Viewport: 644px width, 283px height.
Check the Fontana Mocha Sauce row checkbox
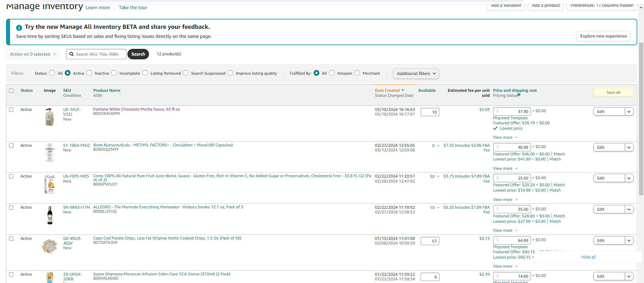click(x=11, y=110)
